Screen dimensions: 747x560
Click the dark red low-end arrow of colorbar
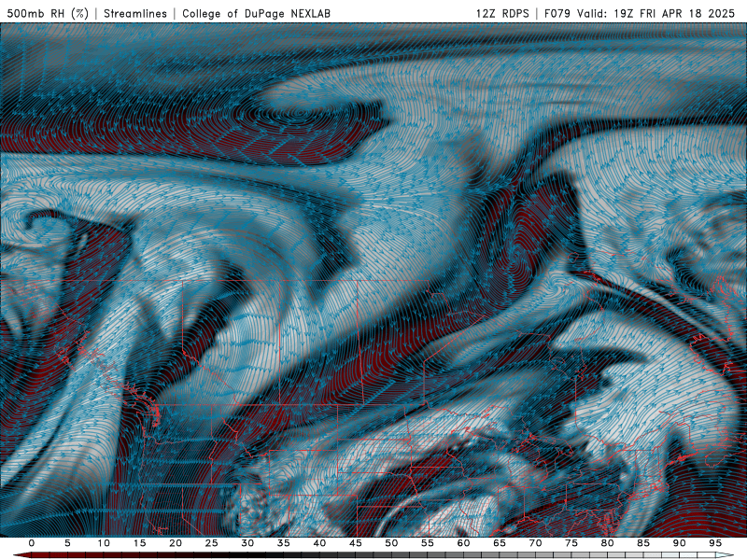coord(21,555)
